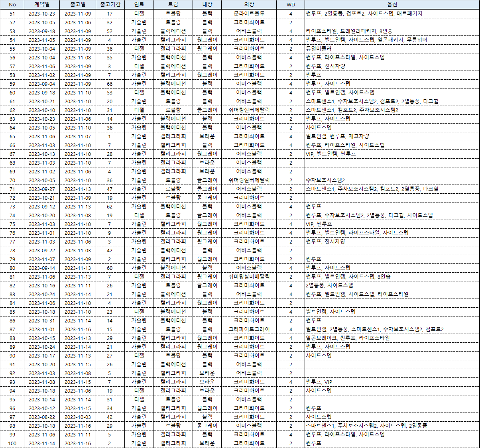Select the 외장 column header

click(x=249, y=5)
